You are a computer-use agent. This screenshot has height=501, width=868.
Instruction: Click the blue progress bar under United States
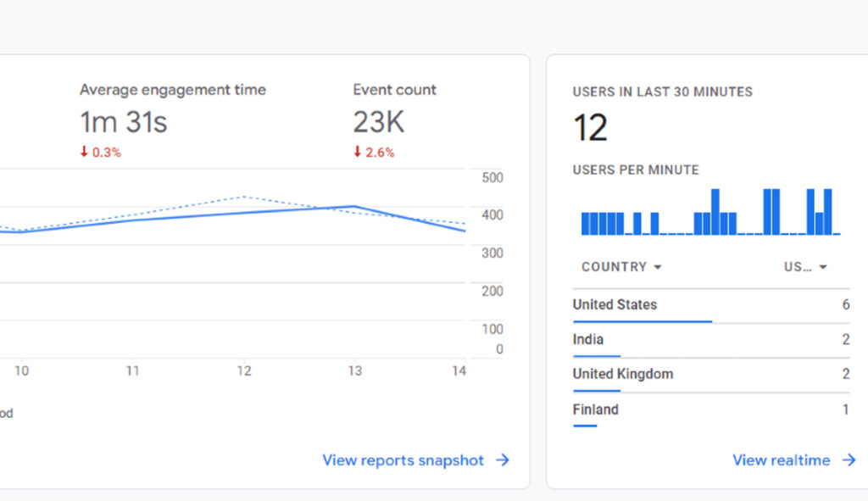(x=642, y=321)
